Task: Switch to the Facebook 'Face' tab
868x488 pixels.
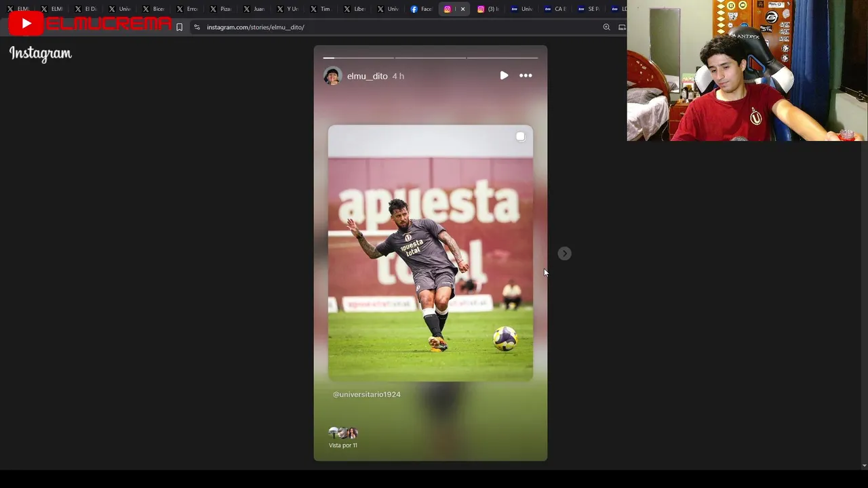Action: 421,9
